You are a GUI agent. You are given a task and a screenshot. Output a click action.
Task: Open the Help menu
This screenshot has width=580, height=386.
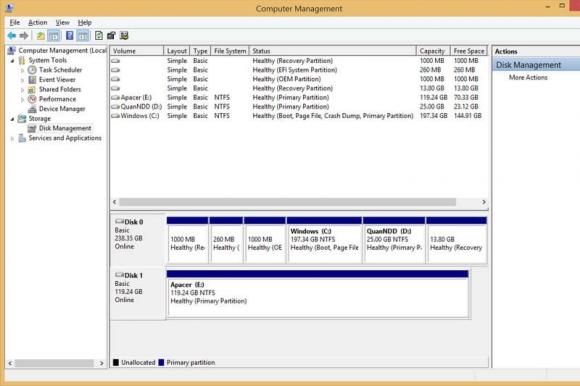point(85,23)
